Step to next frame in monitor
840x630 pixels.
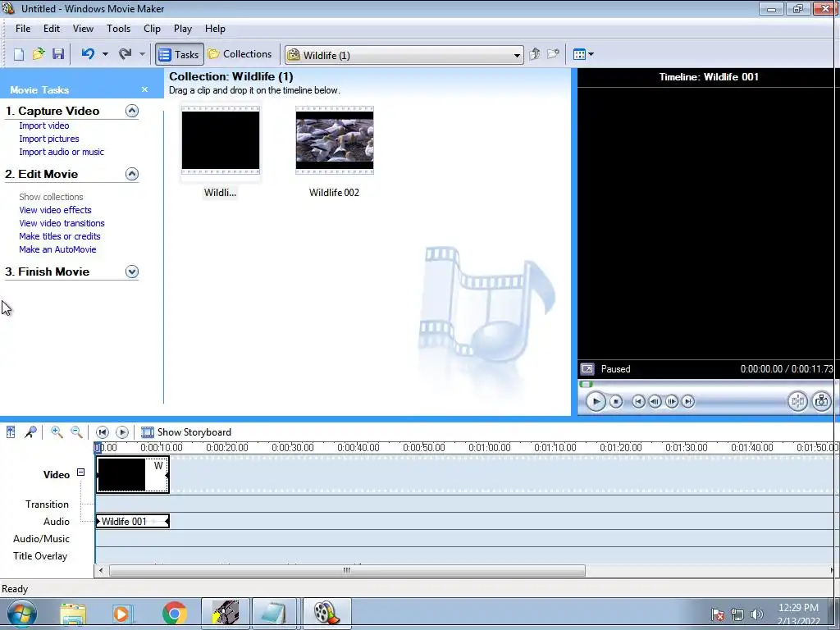pos(671,401)
